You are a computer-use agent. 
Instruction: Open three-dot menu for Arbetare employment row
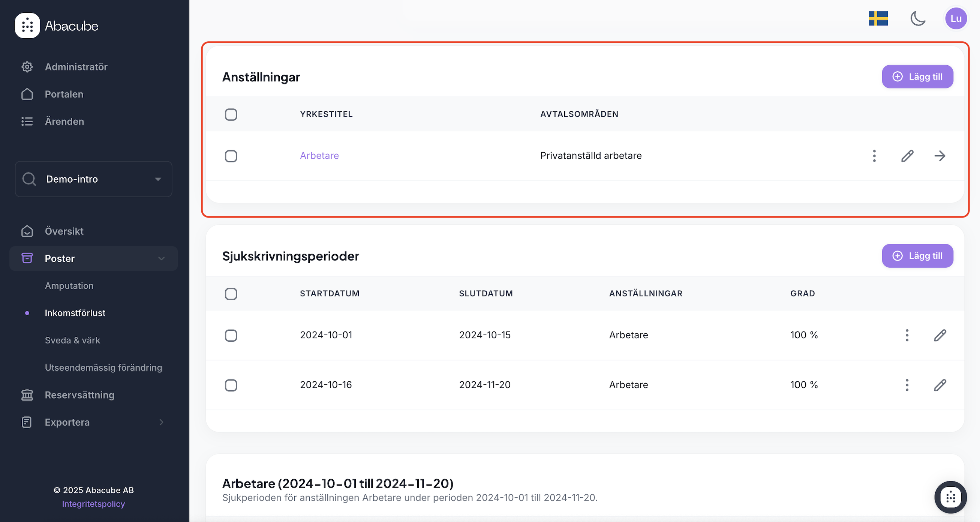[x=874, y=156]
